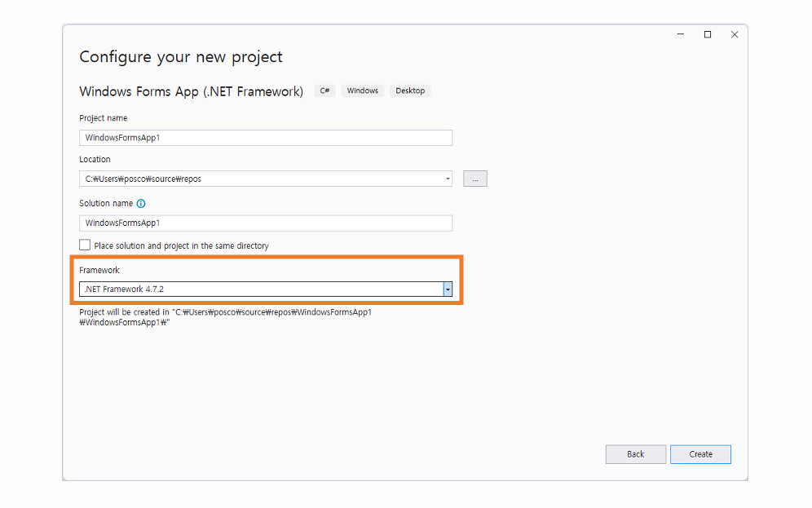Click the Desktop tag
The image size is (812, 508).
tap(410, 91)
